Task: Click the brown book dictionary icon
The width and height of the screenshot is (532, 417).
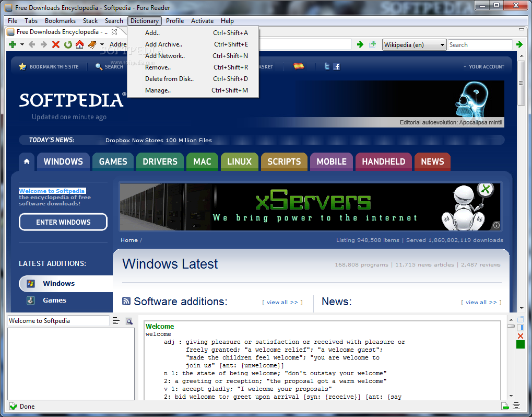Action: (x=92, y=44)
